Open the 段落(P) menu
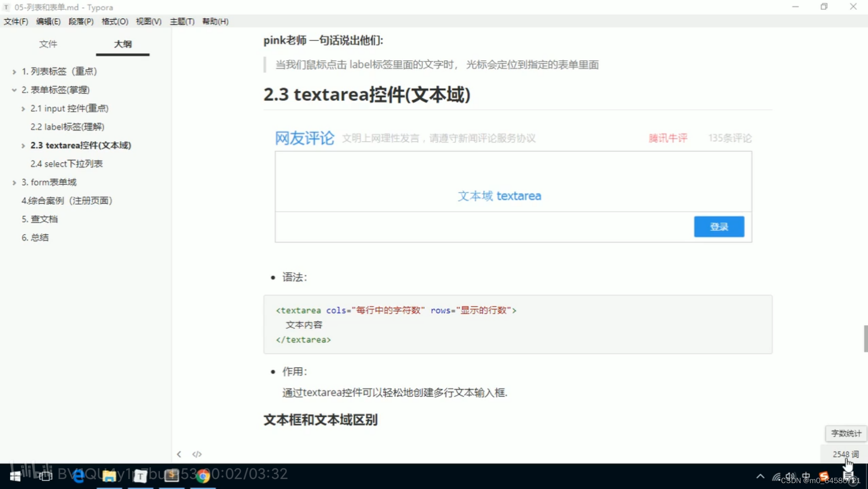The width and height of the screenshot is (868, 489). click(81, 21)
